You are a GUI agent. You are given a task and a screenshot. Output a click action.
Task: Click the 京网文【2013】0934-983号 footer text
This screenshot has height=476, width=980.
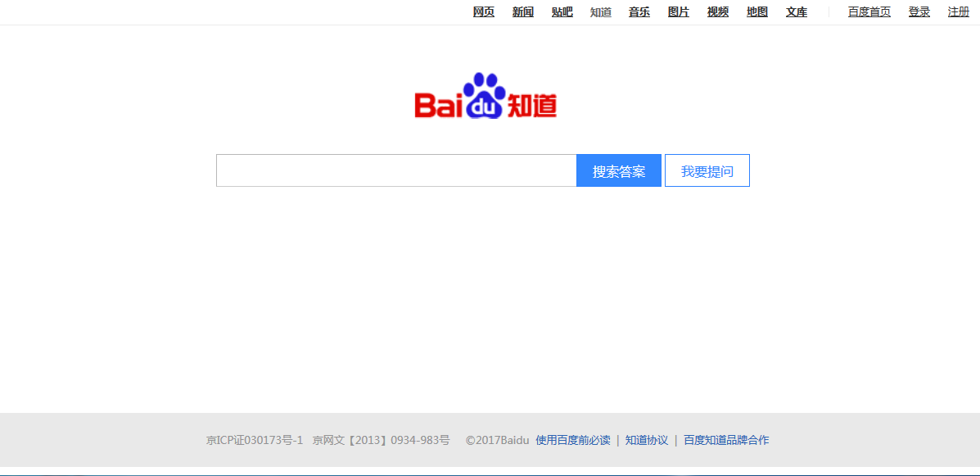pos(382,440)
